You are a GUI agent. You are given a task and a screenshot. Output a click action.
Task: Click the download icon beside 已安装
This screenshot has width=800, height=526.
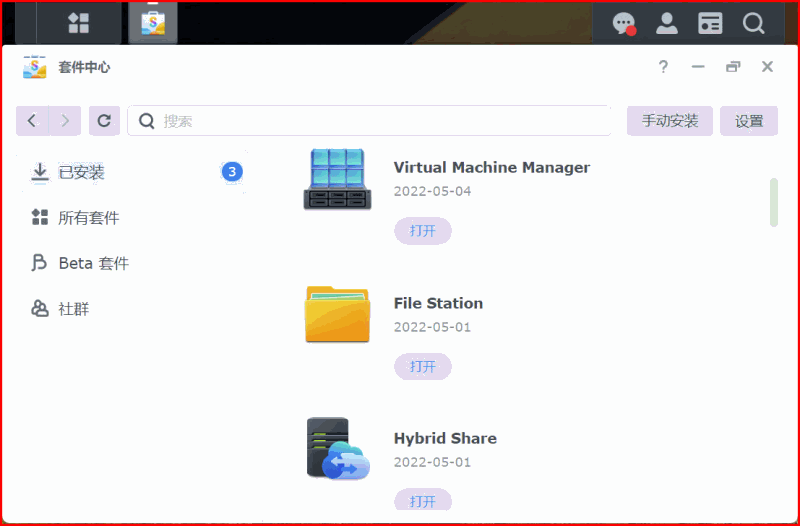(x=40, y=172)
